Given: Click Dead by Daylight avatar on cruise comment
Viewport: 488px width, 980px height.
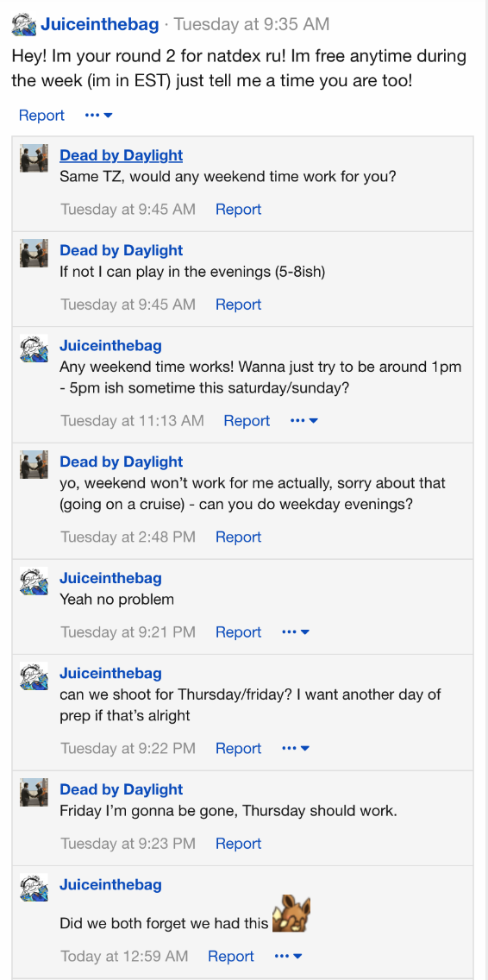Looking at the screenshot, I should pyautogui.click(x=34, y=464).
